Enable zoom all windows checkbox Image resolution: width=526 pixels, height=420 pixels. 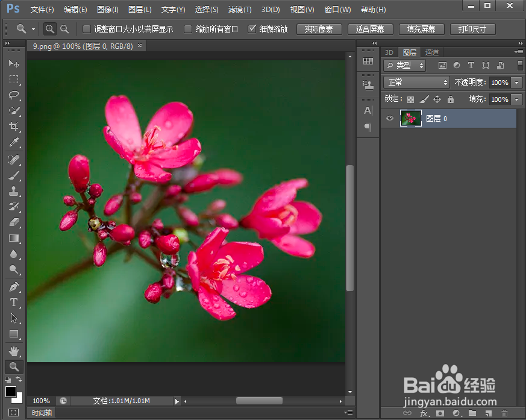[188, 29]
